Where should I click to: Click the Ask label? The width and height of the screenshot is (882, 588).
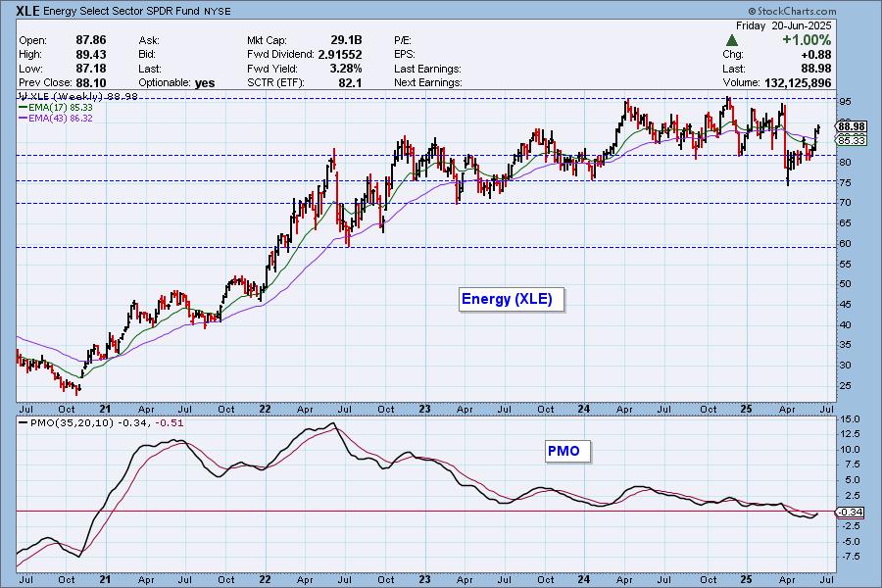click(x=149, y=40)
